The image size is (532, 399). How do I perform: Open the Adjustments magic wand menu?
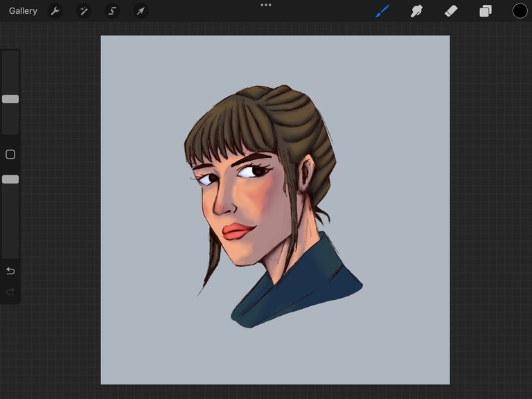click(x=83, y=11)
